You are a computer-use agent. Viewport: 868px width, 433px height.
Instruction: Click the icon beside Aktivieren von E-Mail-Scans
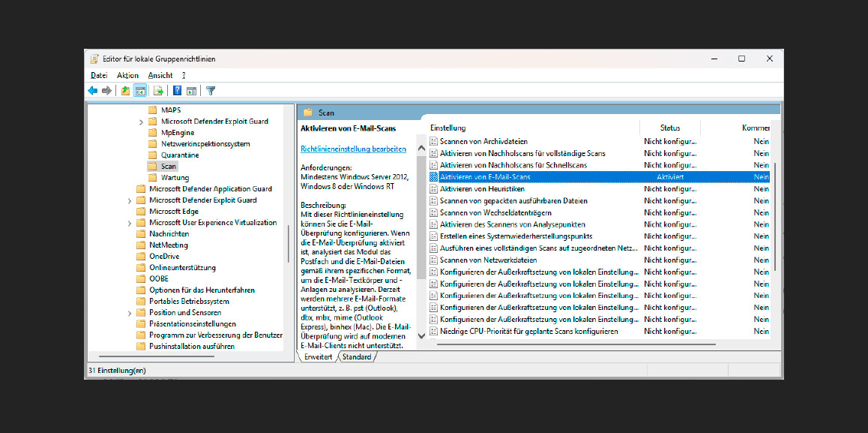point(435,176)
